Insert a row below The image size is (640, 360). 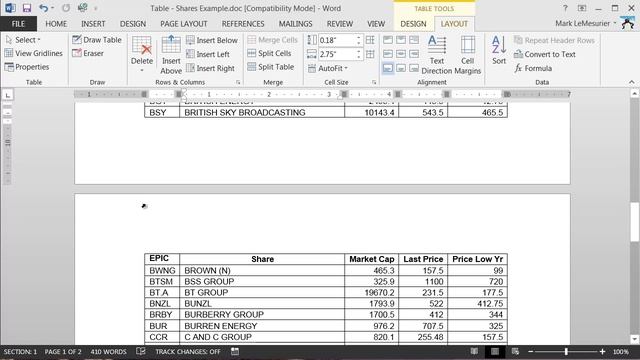212,40
